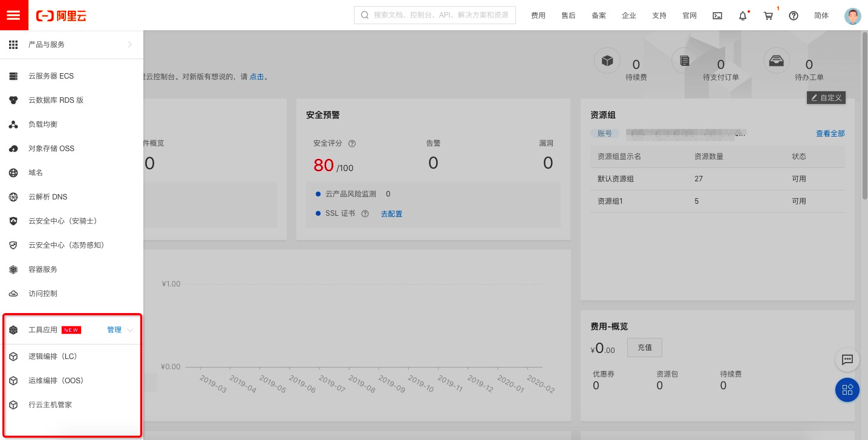
Task: Open the 简体 language selector
Action: click(821, 16)
